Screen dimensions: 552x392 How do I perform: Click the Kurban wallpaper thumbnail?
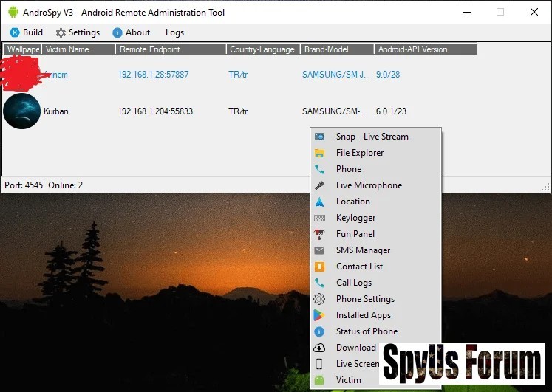click(21, 111)
